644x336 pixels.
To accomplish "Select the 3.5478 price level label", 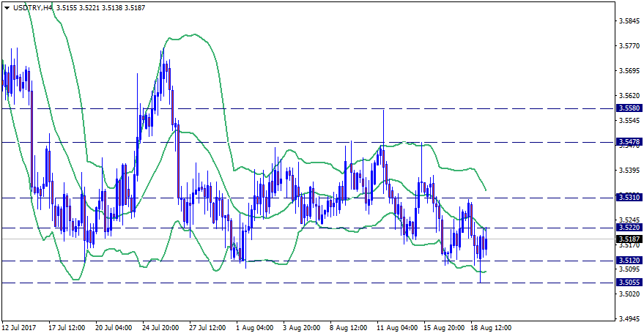I will [x=627, y=142].
